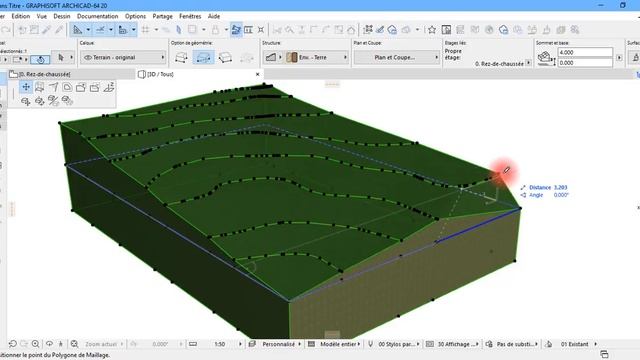The width and height of the screenshot is (640, 360).
Task: Open the 1:50 scale dropdown
Action: [x=220, y=344]
